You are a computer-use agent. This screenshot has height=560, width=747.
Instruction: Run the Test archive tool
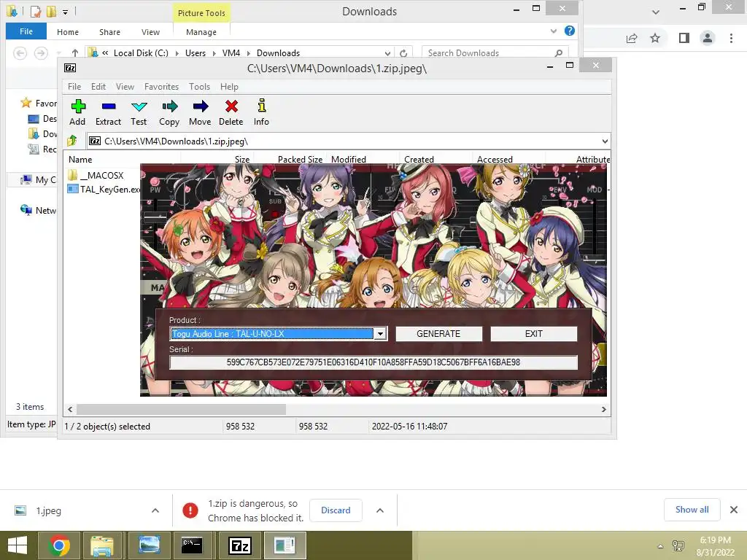(x=139, y=113)
